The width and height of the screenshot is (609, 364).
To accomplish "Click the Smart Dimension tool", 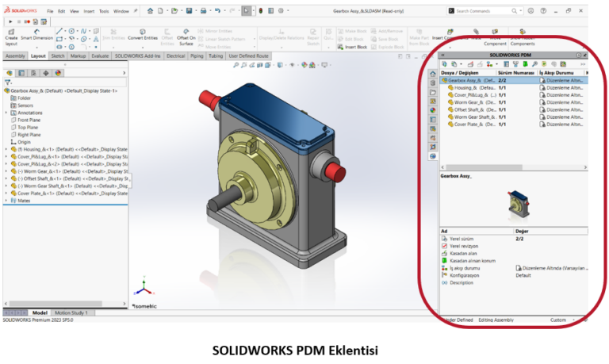I will [x=36, y=33].
